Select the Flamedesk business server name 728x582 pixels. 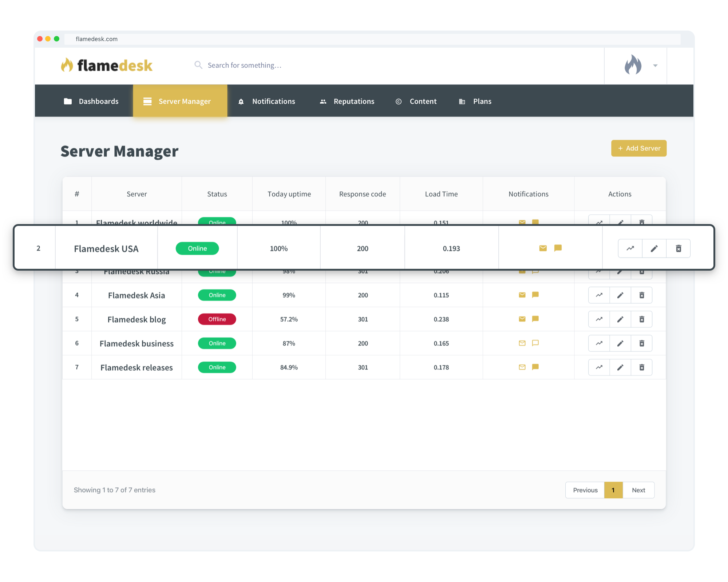pos(136,343)
